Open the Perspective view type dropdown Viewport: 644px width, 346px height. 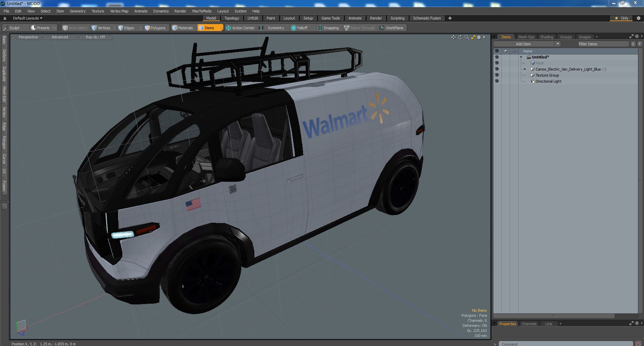click(28, 37)
